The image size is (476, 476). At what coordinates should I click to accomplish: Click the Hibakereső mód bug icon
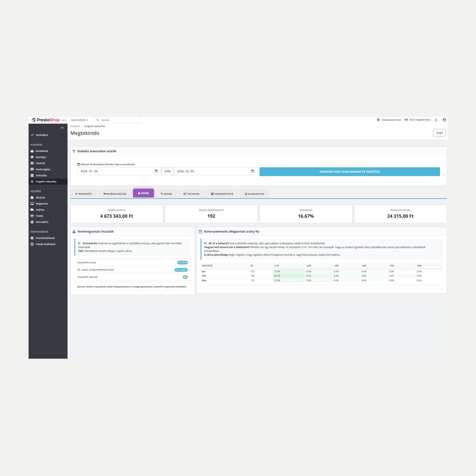tap(378, 120)
